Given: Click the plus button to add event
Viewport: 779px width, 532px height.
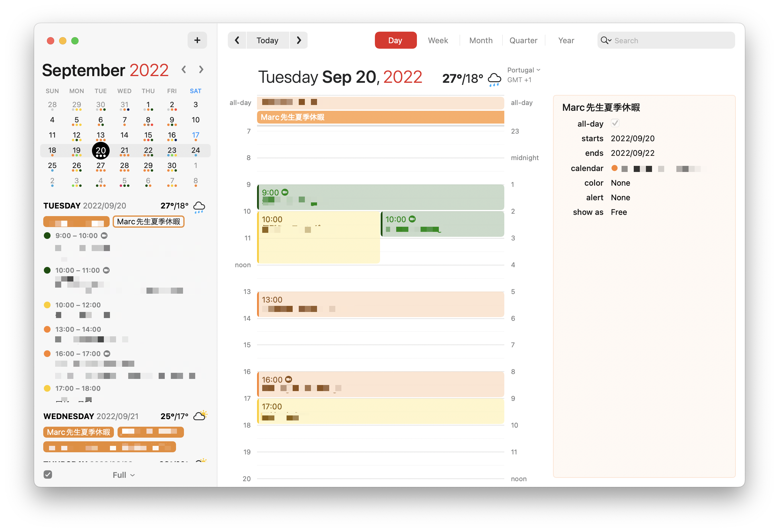Looking at the screenshot, I should (x=197, y=40).
